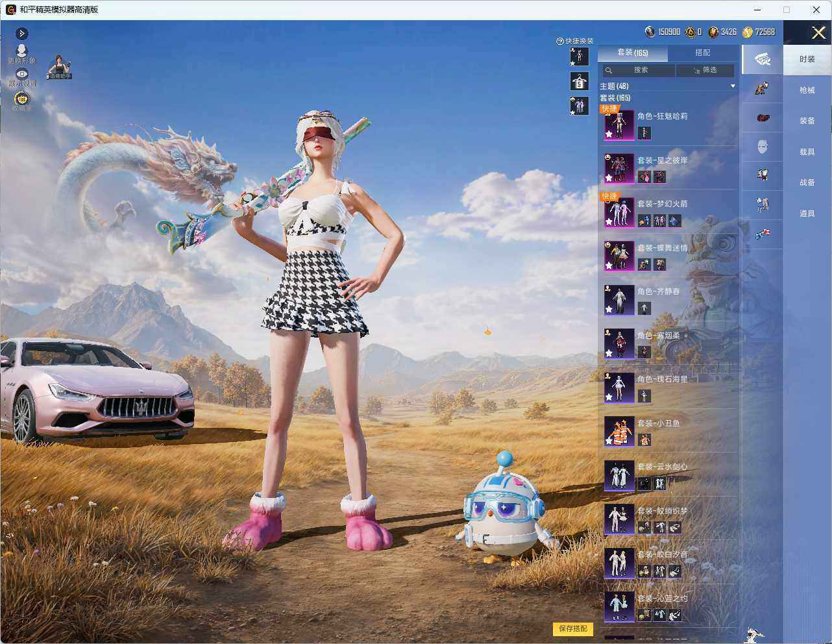Click first item icon under 套装-梦幻火箭
Viewport: 832px width, 644px height.
point(644,221)
